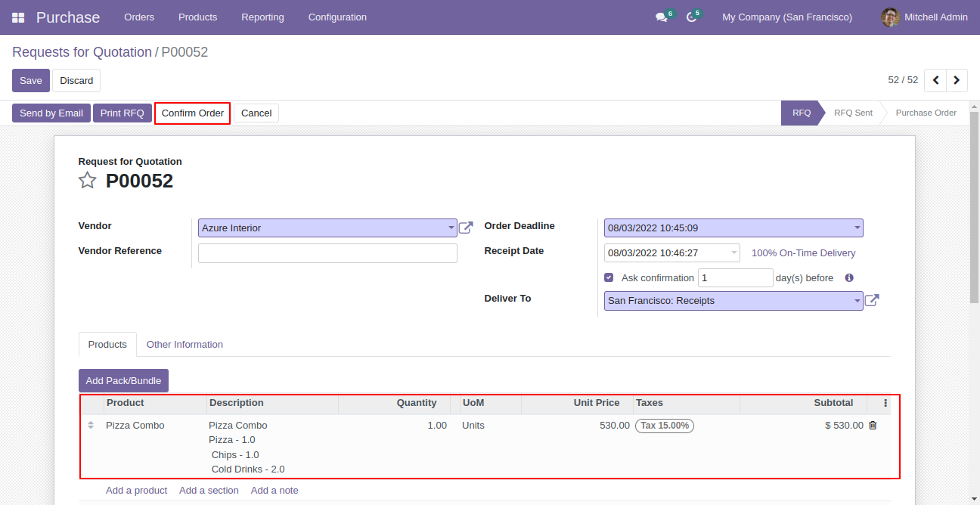Switch to the Other Information tab
Image resolution: width=980 pixels, height=505 pixels.
[x=185, y=345]
